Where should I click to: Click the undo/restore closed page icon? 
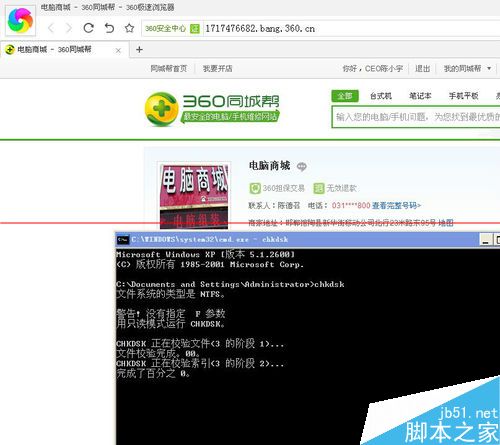[109, 28]
